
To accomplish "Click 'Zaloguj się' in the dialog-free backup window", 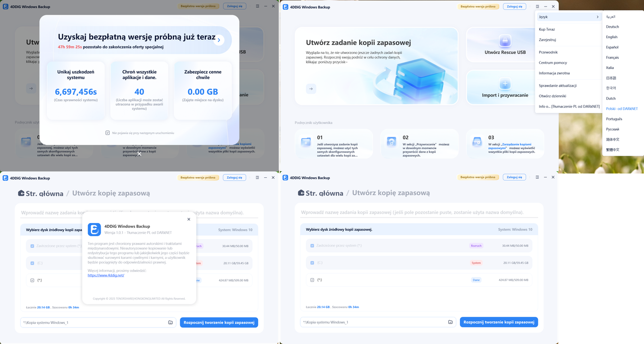I will click(514, 177).
